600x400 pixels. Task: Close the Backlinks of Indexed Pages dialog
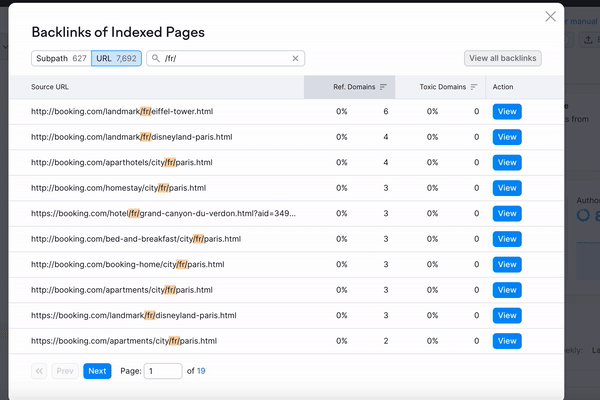pyautogui.click(x=550, y=17)
